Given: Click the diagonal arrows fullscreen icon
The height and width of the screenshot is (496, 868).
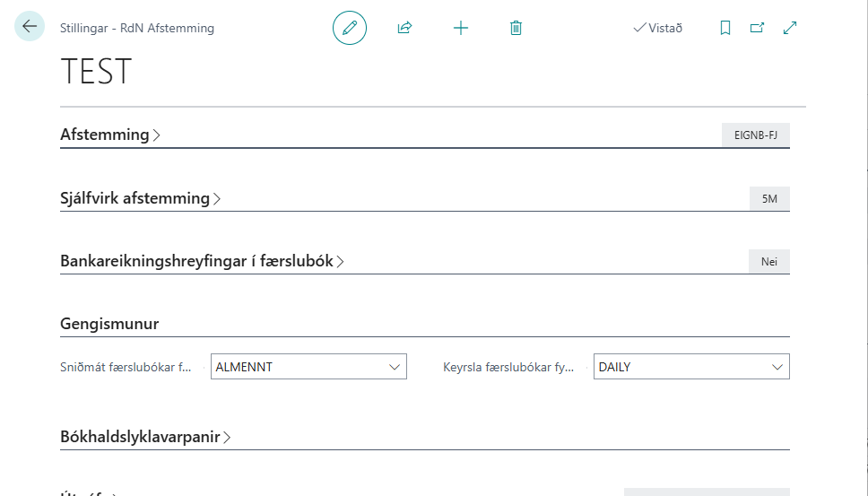Looking at the screenshot, I should pyautogui.click(x=790, y=28).
